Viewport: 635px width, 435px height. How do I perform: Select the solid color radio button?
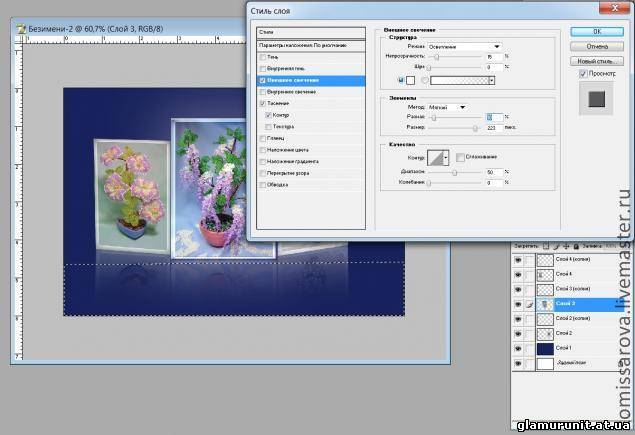pyautogui.click(x=401, y=80)
